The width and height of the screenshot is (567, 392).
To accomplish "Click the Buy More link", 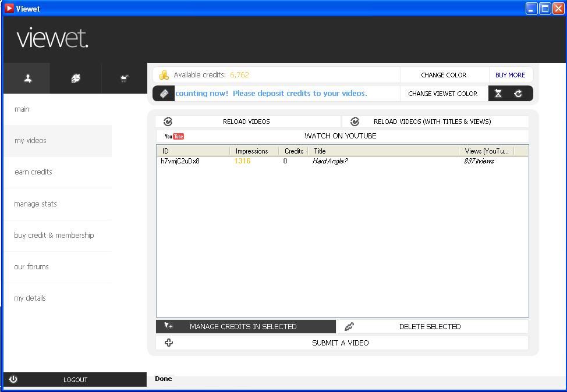I will point(510,75).
